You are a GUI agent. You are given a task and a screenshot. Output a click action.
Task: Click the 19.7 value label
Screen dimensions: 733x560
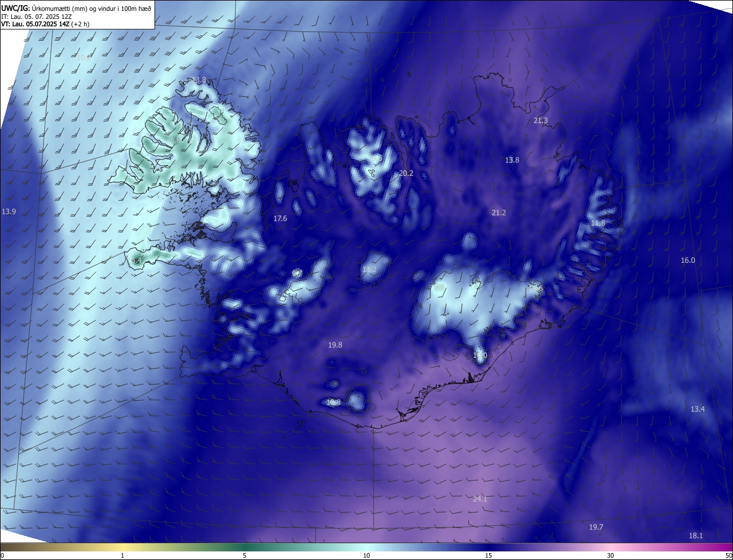[596, 527]
